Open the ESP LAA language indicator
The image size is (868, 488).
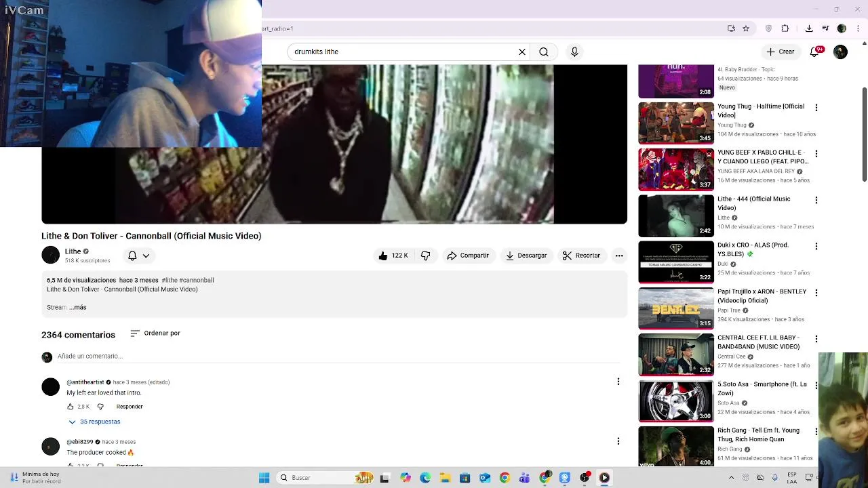(792, 478)
